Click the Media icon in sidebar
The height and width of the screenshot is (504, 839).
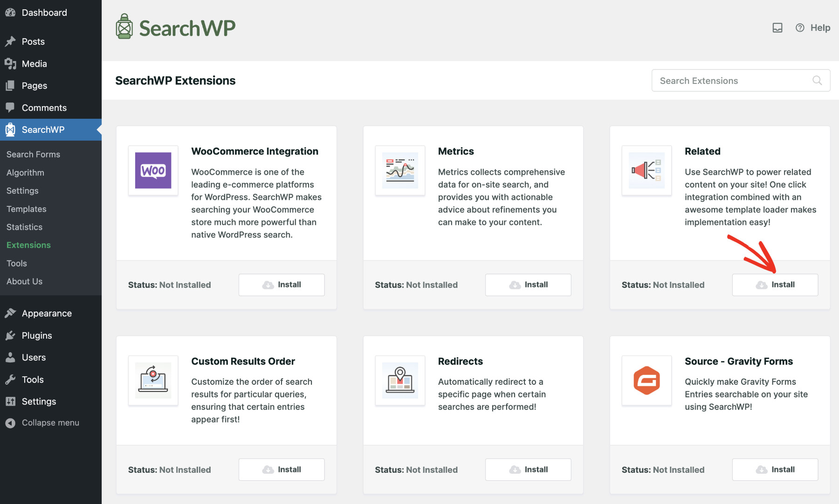click(10, 64)
